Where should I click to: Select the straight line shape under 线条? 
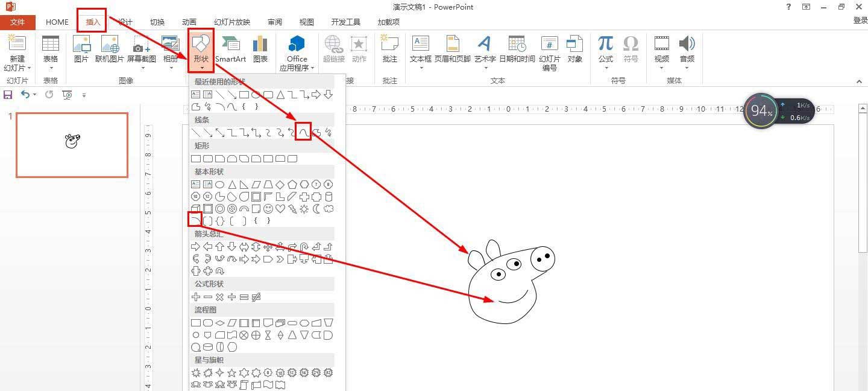(x=196, y=133)
